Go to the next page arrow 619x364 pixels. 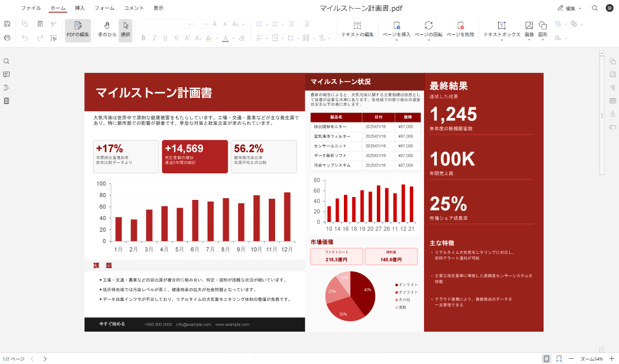click(x=45, y=359)
